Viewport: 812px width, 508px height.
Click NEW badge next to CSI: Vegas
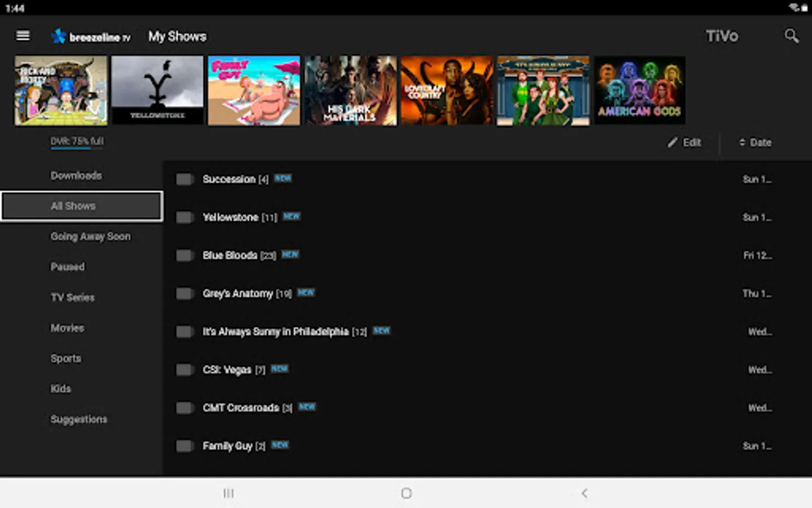point(280,369)
